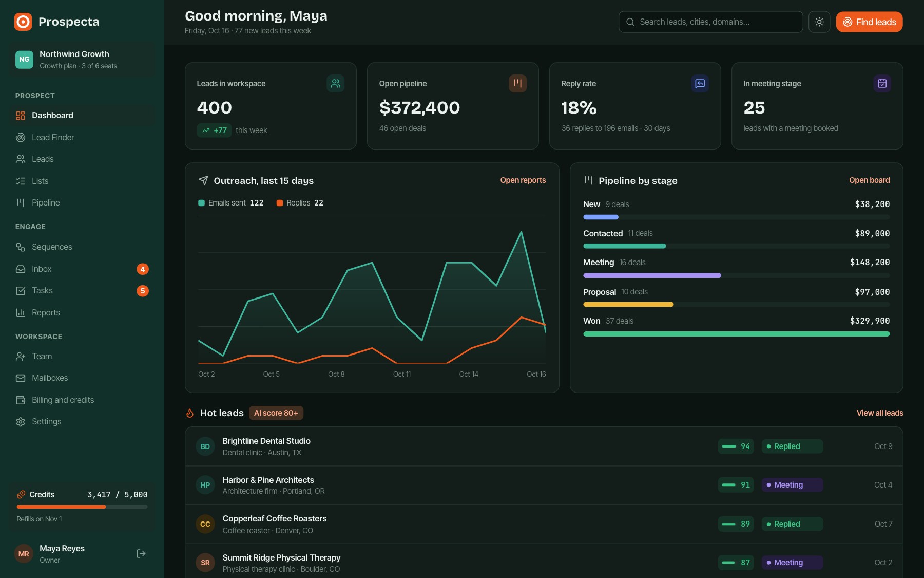Click View all leads link
The width and height of the screenshot is (924, 578).
point(880,413)
